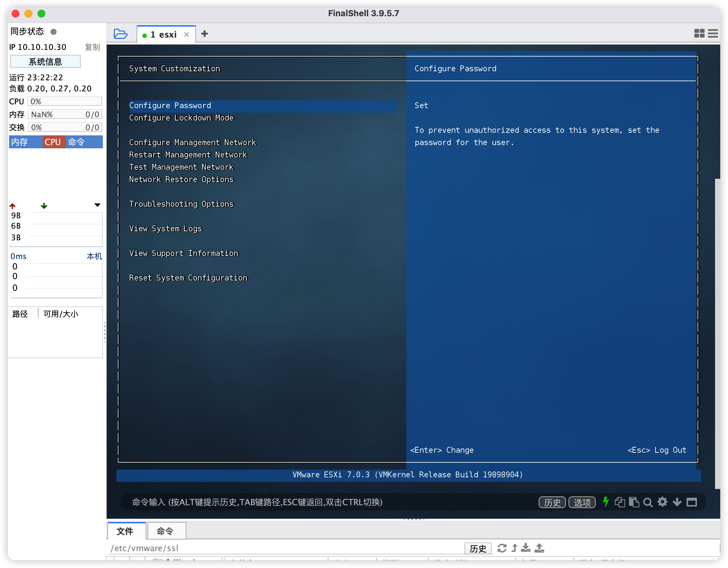Screen dimensions: 728x568
Task: Click the search magnifier icon
Action: [x=649, y=503]
